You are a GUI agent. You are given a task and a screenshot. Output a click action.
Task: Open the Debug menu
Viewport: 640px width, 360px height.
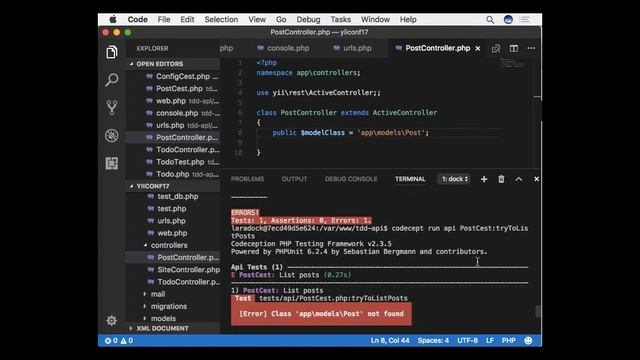click(308, 19)
